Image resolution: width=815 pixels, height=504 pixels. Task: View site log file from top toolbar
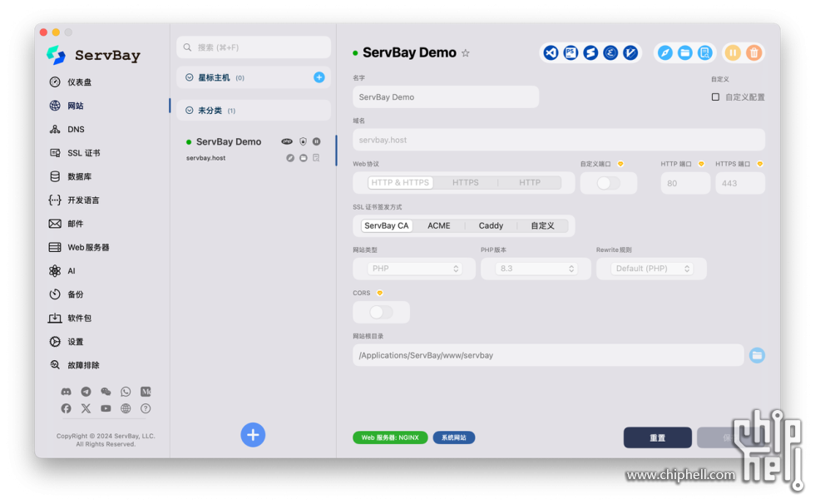pyautogui.click(x=705, y=52)
